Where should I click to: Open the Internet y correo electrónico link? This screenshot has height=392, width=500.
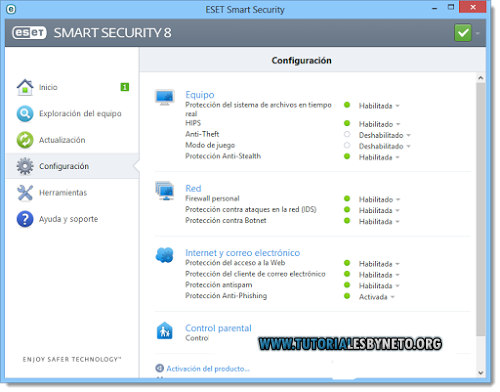(243, 253)
